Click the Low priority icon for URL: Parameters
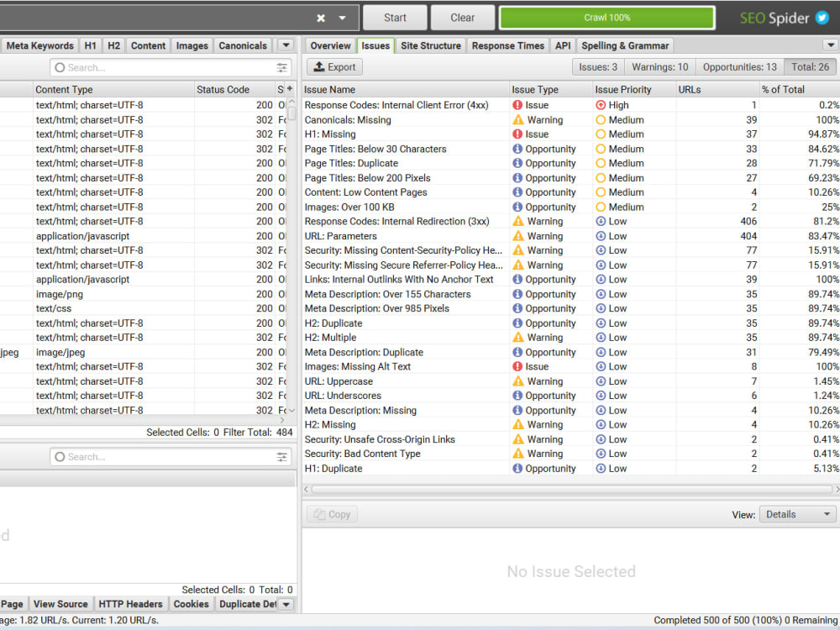This screenshot has width=840, height=630. coord(601,236)
